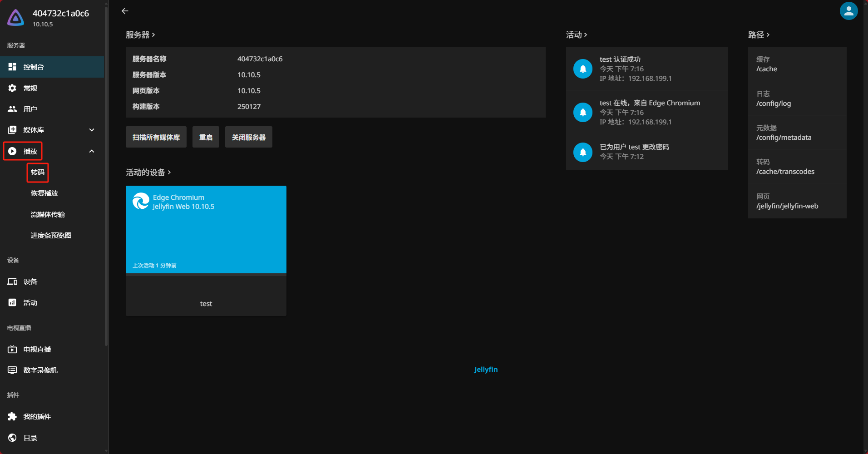Viewport: 868px width, 454px height.
Task: Click the Edge Chromium browser icon
Action: point(141,201)
